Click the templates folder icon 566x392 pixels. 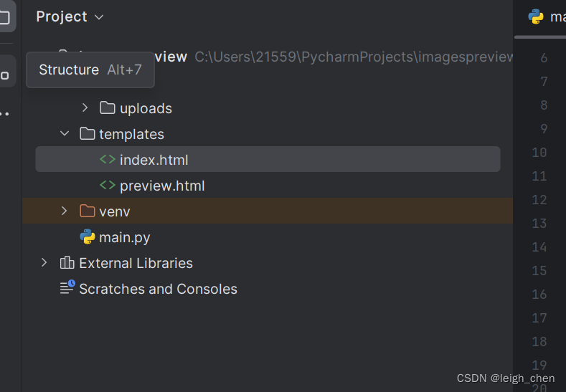[x=88, y=133]
